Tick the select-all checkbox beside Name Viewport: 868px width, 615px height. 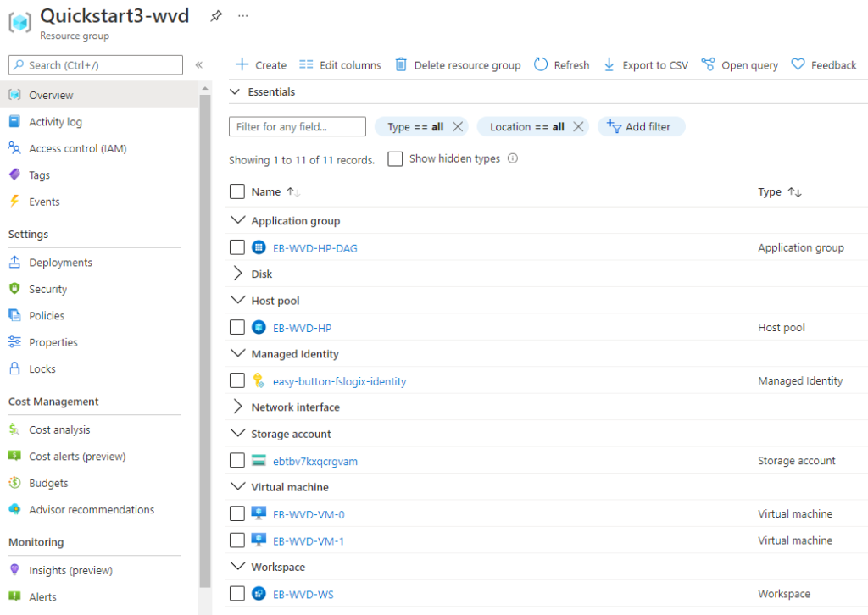237,191
